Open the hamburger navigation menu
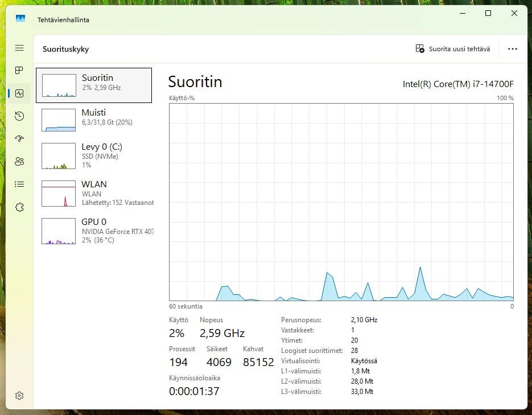 pyautogui.click(x=19, y=48)
